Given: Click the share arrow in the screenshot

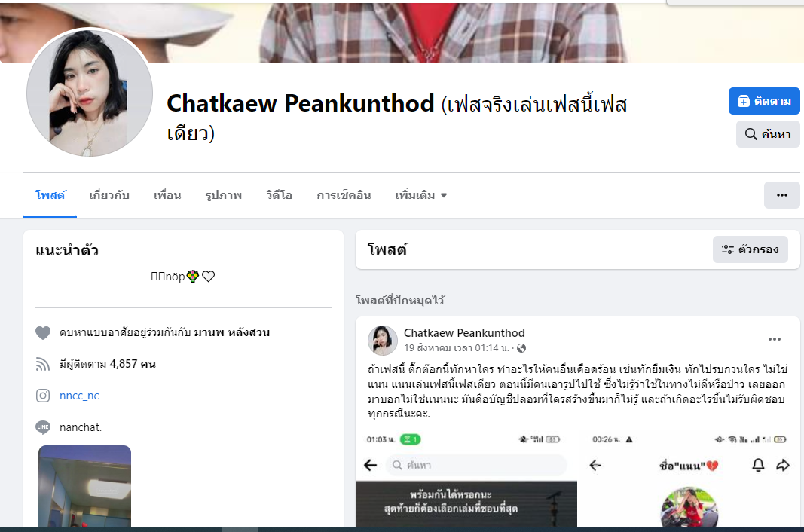Looking at the screenshot, I should coord(782,465).
